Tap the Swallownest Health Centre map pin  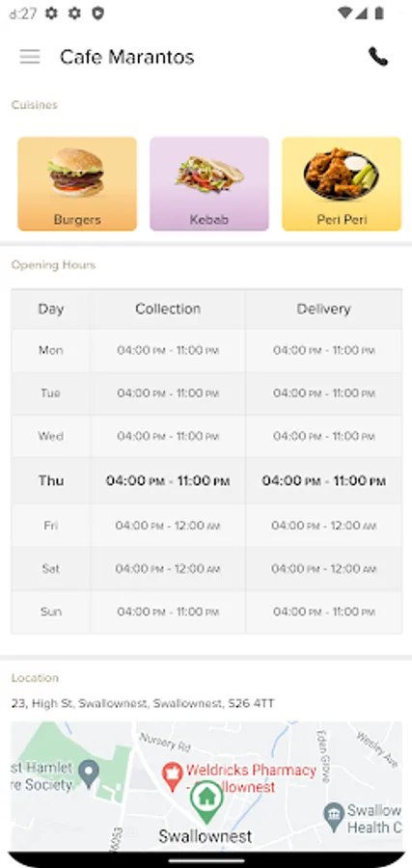coord(334,817)
